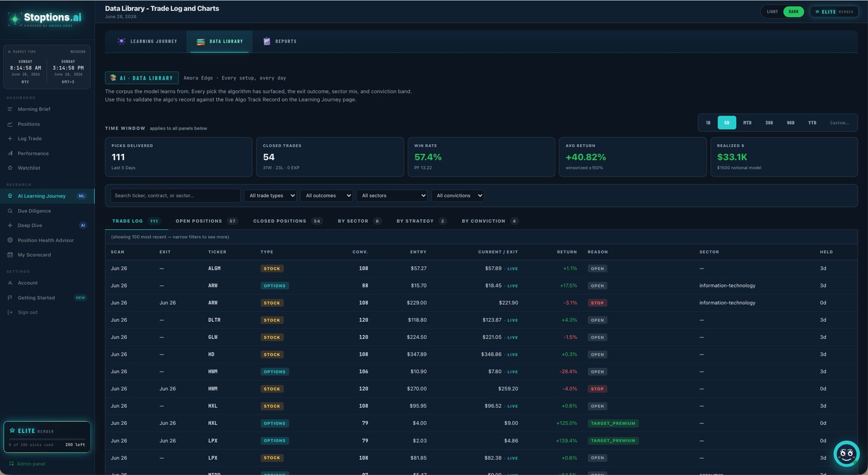
Task: Click the +125.0% return in HXL row
Action: coord(567,424)
